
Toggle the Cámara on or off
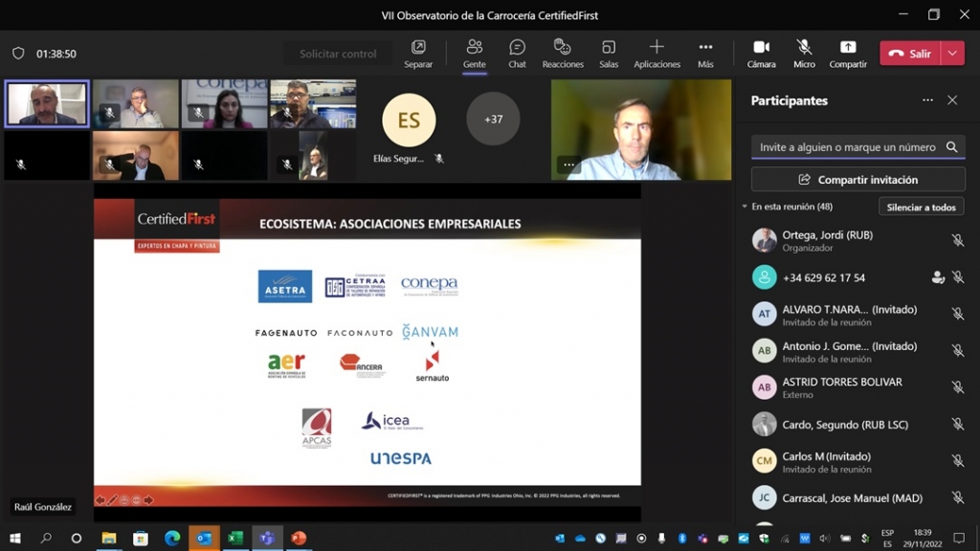click(761, 54)
